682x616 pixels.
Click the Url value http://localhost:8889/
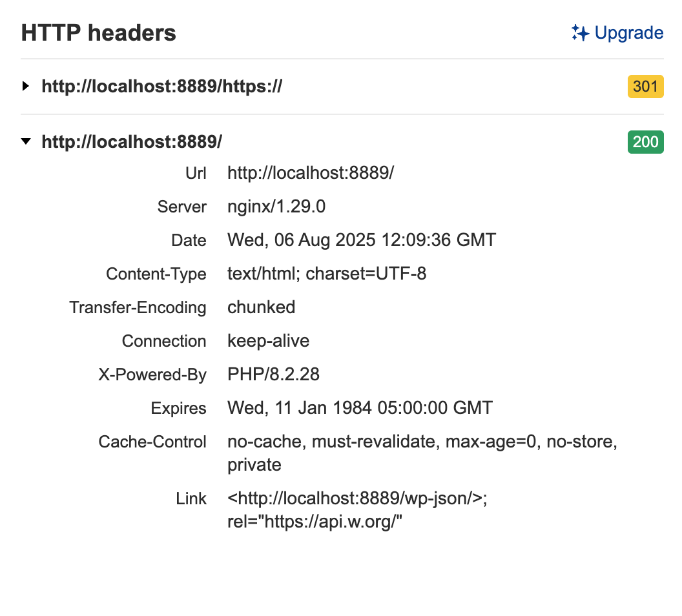[310, 173]
